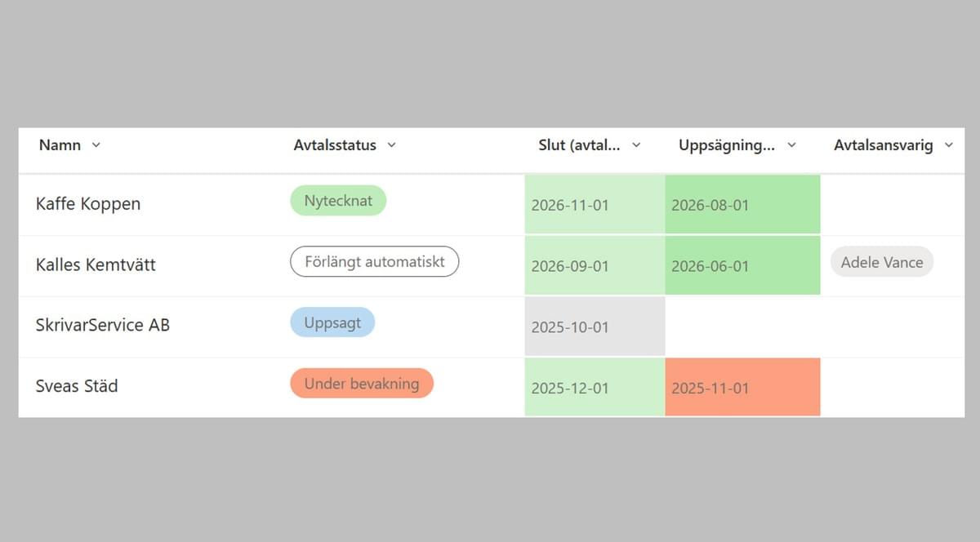Image resolution: width=980 pixels, height=542 pixels.
Task: Open the Avtalsansvarig column dropdown arrow
Action: coord(948,145)
